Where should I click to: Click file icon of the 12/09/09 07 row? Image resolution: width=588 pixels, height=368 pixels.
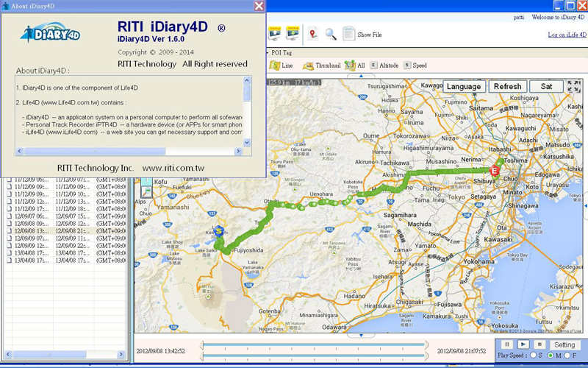(9, 238)
